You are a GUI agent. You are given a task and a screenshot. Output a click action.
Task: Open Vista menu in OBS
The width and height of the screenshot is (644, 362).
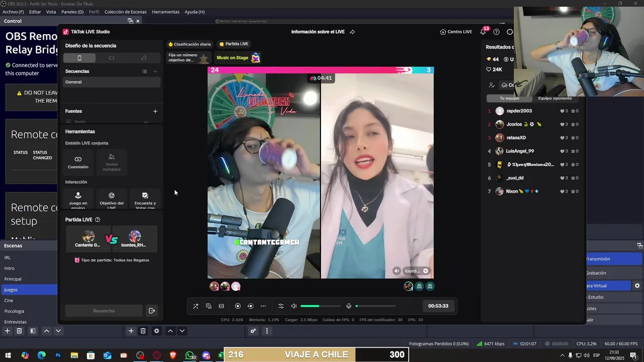pos(51,12)
